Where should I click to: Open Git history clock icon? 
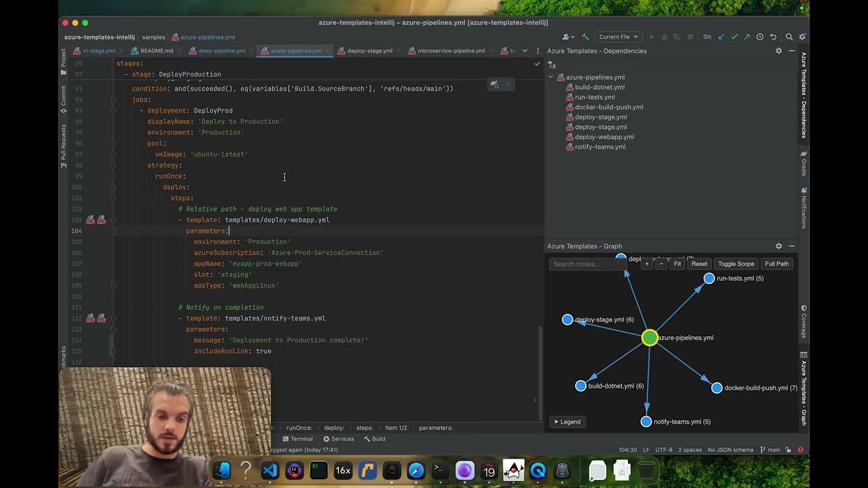[x=759, y=37]
